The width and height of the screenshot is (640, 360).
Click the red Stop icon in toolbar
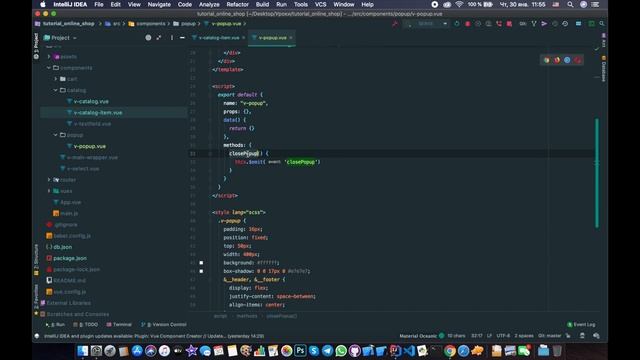tap(468, 24)
